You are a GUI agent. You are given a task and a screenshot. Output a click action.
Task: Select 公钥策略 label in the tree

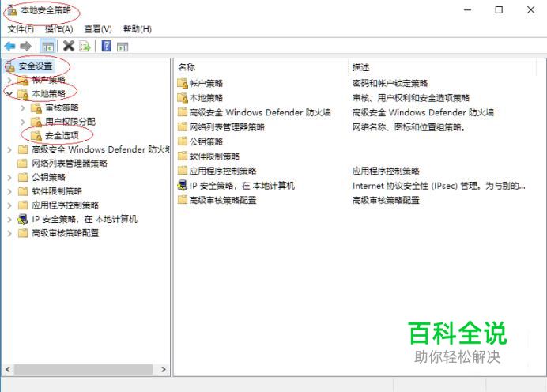(48, 178)
